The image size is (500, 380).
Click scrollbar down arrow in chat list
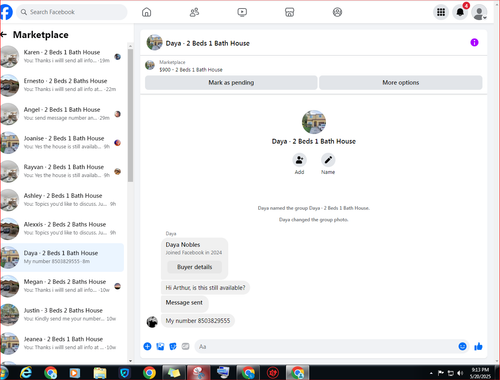point(130,361)
